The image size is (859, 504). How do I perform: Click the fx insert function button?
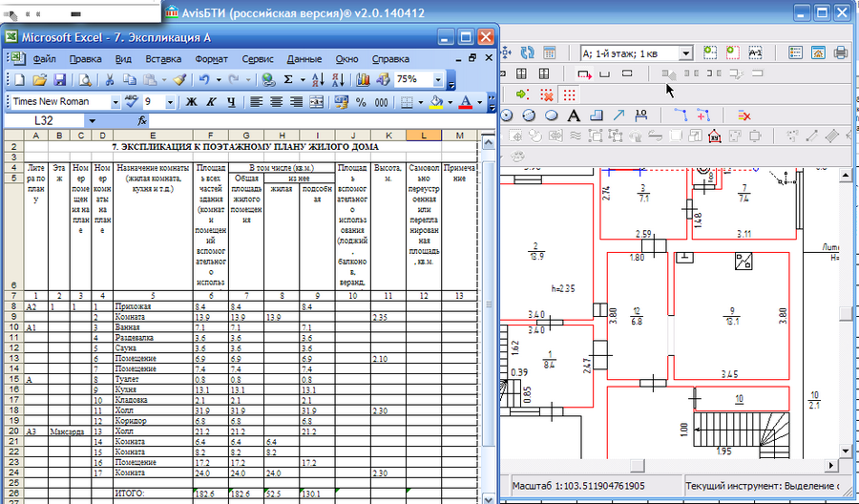click(x=142, y=120)
